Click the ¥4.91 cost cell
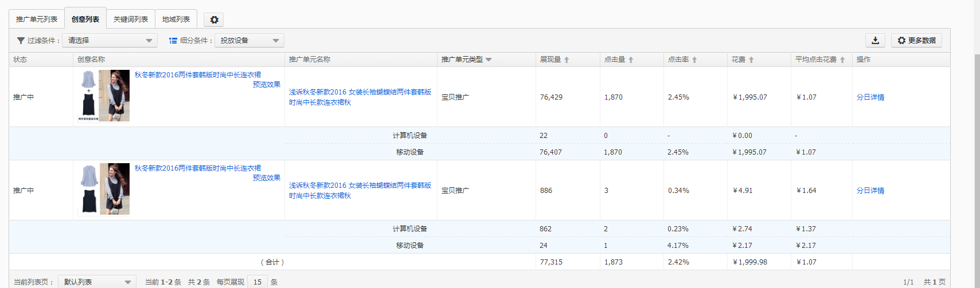980x288 pixels. [x=742, y=191]
